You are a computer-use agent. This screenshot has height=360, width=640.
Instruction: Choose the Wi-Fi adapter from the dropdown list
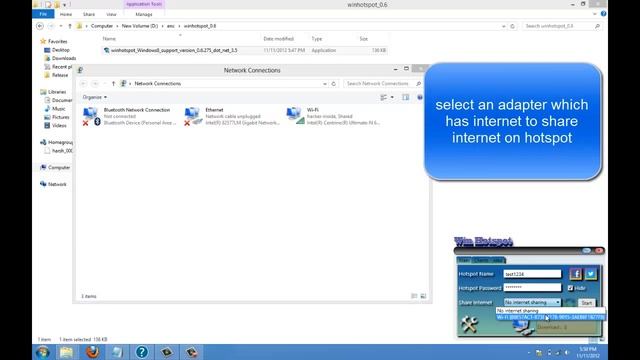550,317
